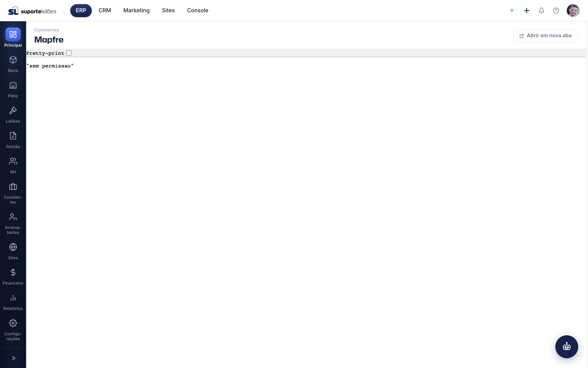Switch to the Marketing tab
Viewport: 588px width, 368px height.
point(136,10)
